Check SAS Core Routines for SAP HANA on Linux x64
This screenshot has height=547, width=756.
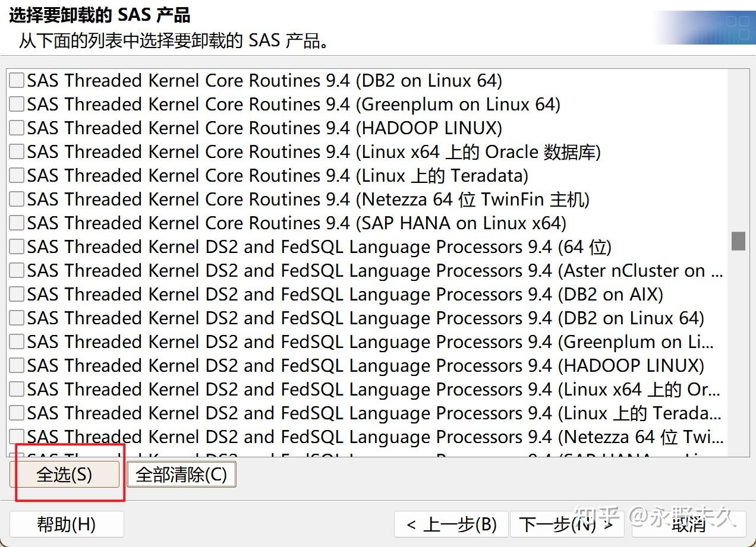pos(16,223)
